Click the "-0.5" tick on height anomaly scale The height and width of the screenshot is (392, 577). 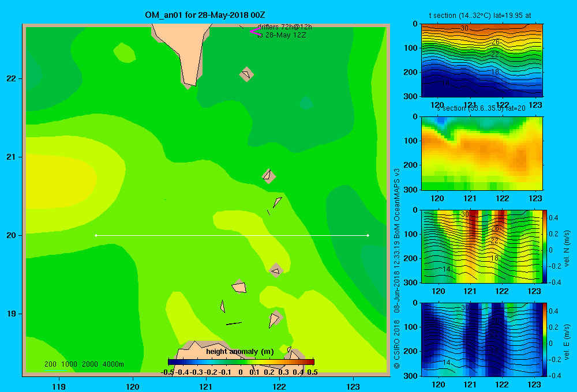(167, 372)
